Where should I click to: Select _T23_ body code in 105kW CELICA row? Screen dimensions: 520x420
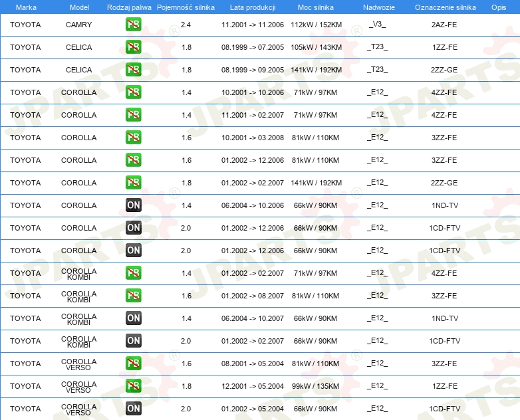(378, 47)
